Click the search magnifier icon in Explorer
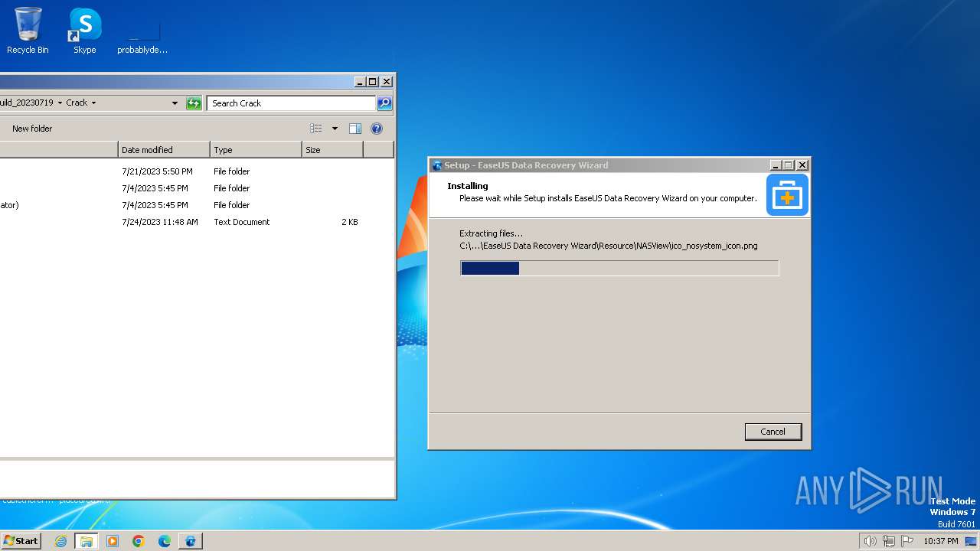The height and width of the screenshot is (551, 980). coord(384,103)
